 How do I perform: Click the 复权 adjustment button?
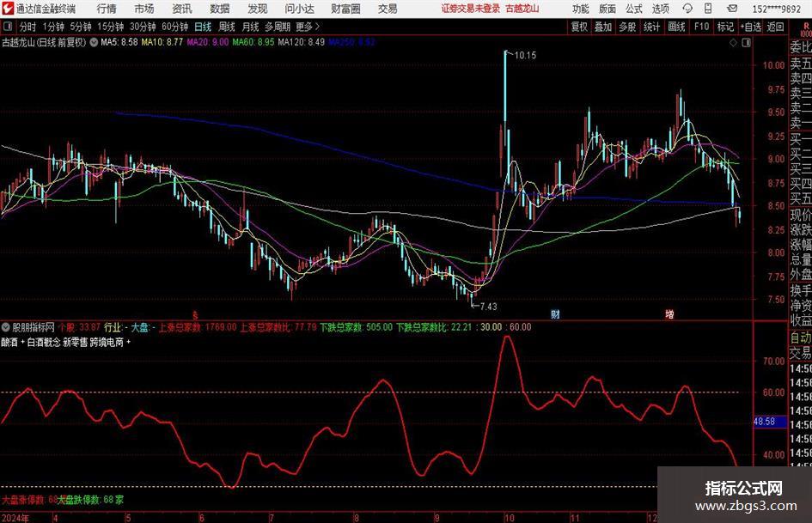tap(579, 27)
